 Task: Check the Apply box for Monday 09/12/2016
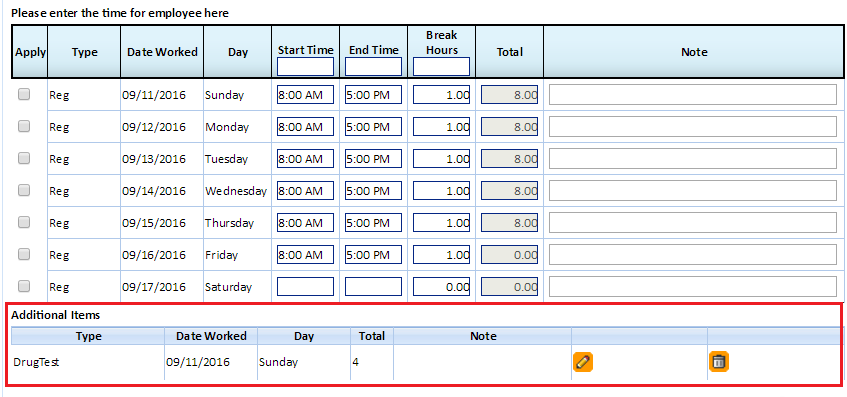(24, 126)
